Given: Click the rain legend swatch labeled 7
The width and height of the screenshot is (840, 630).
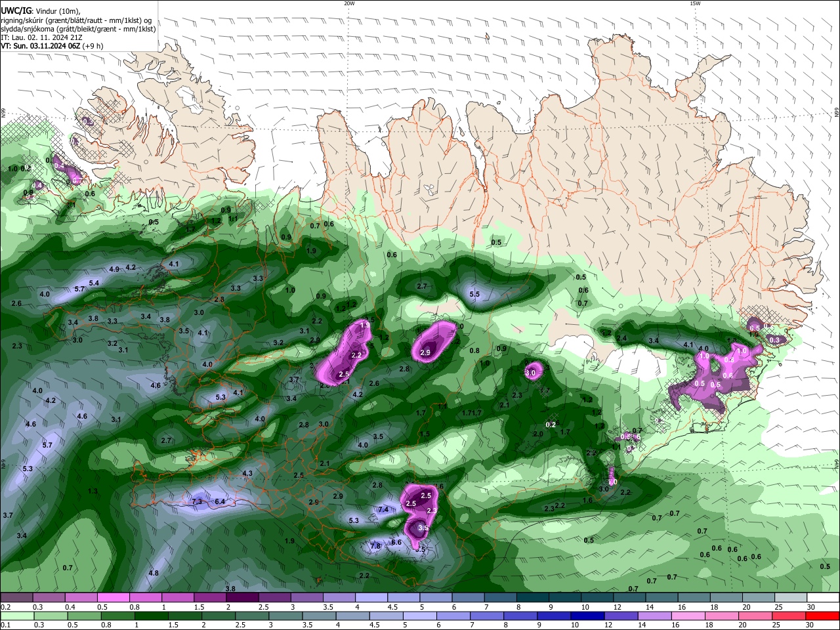Looking at the screenshot, I should [486, 616].
